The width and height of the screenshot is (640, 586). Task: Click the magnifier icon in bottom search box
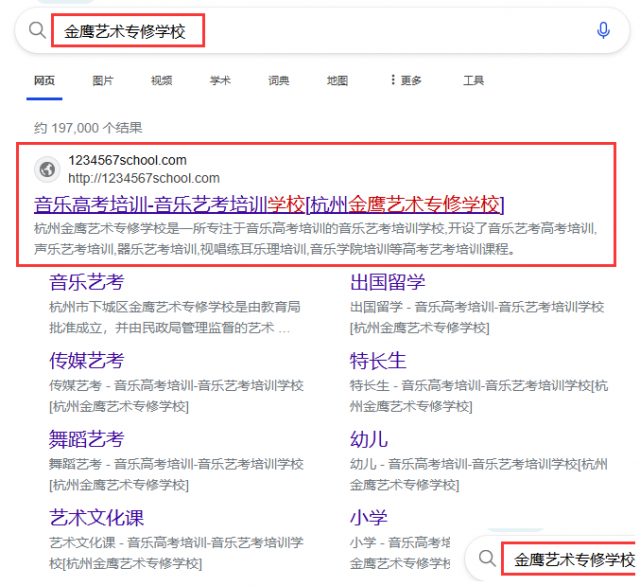485,558
